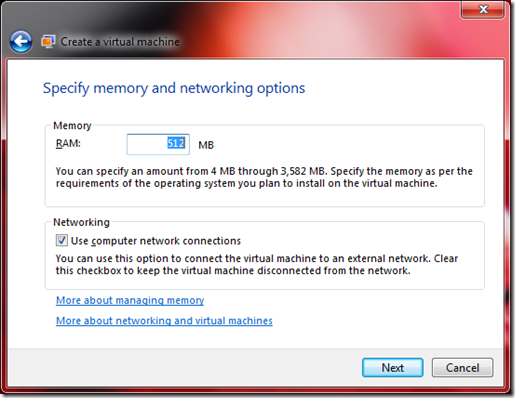Close the Create a virtual machine dialog

tap(483, 9)
